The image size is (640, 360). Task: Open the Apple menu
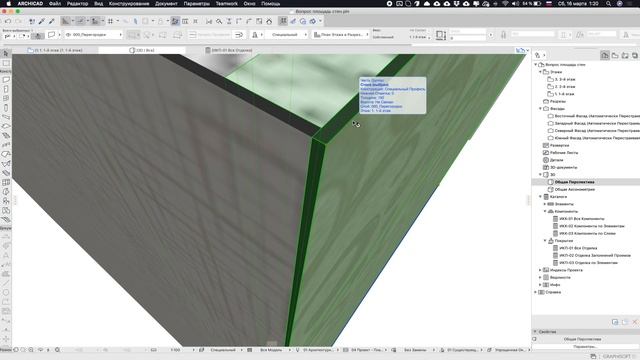[x=8, y=3]
